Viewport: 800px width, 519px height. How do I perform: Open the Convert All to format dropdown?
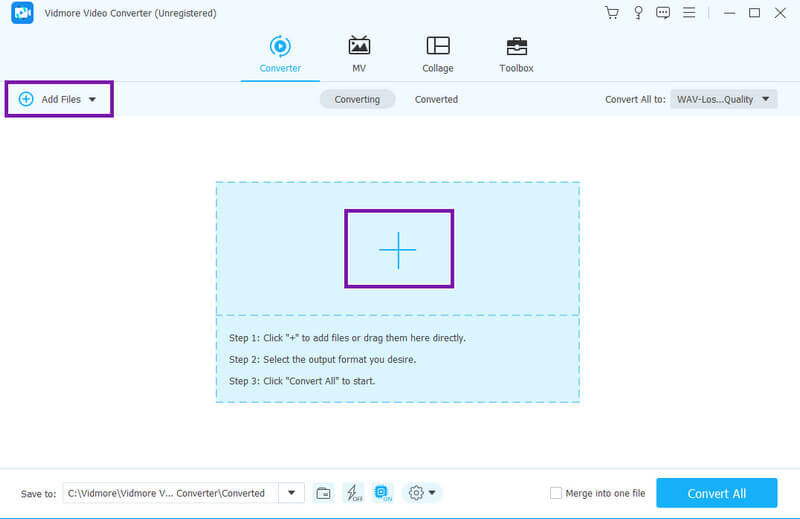[x=723, y=99]
